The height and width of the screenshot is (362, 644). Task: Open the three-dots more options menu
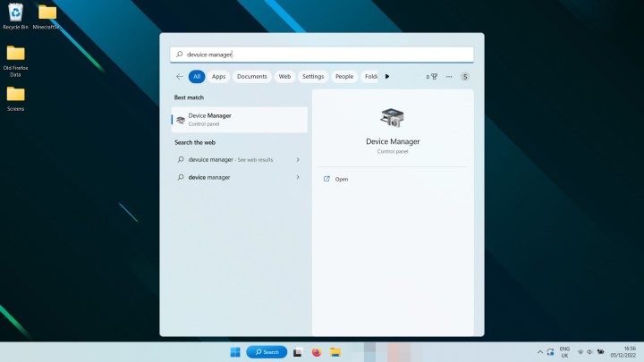(x=448, y=77)
